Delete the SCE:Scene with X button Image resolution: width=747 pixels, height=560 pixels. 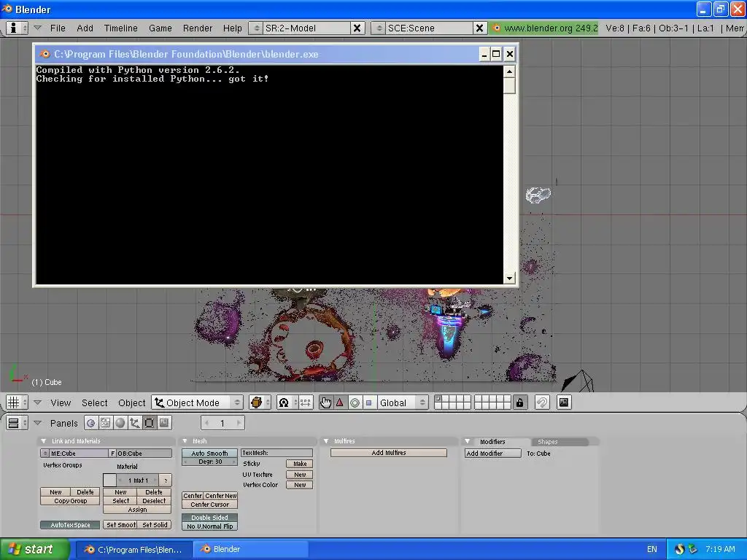[479, 28]
